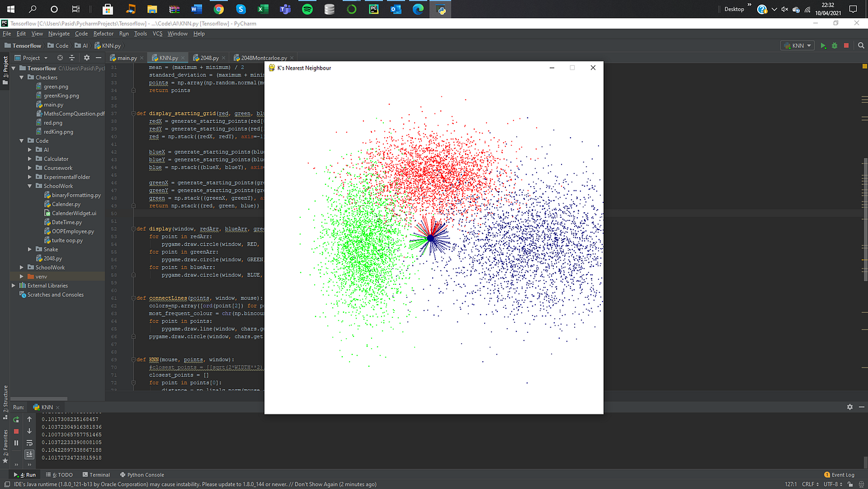The image size is (868, 489).
Task: Collapse the Code folder
Action: coord(22,141)
